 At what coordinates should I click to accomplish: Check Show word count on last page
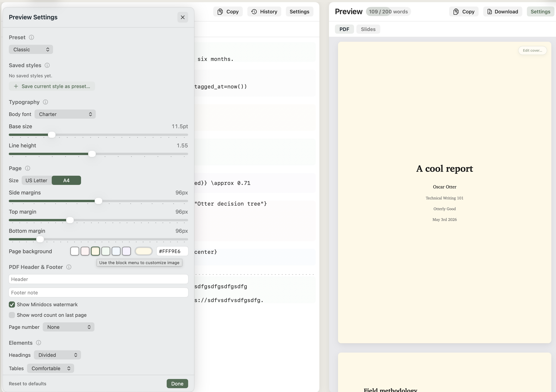click(12, 315)
